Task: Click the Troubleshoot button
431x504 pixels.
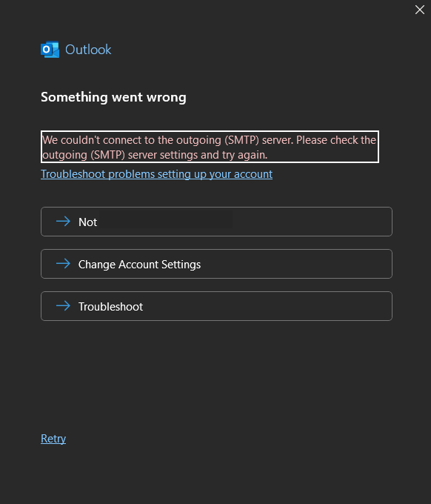Action: pos(216,306)
